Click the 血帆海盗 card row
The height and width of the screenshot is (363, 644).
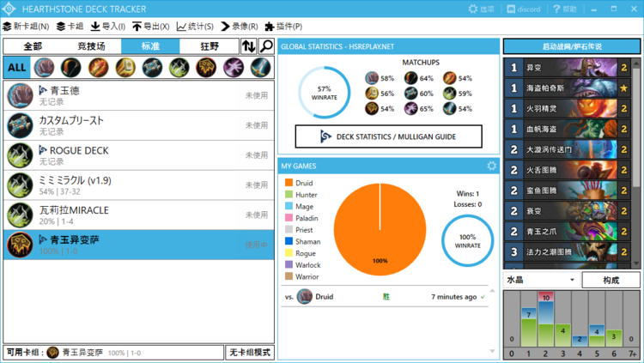[568, 130]
